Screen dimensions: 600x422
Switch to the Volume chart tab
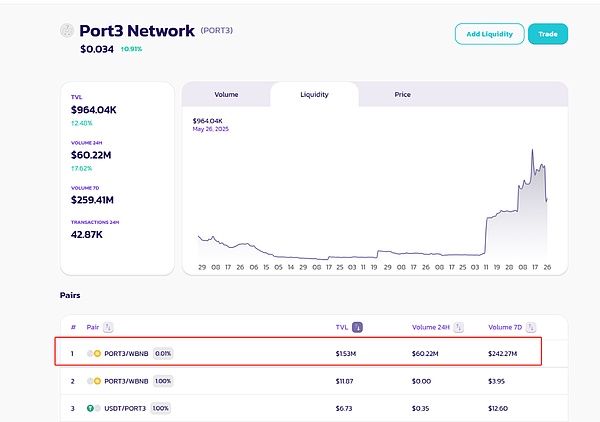[226, 95]
